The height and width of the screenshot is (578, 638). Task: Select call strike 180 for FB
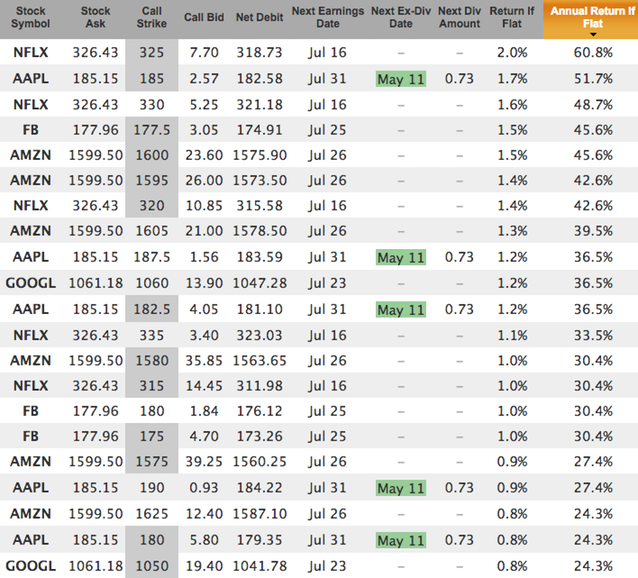[x=152, y=411]
